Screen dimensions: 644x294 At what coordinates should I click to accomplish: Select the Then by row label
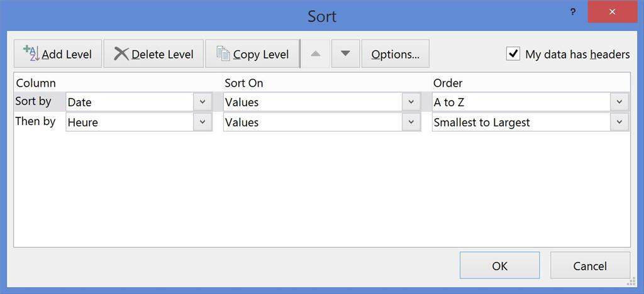35,121
